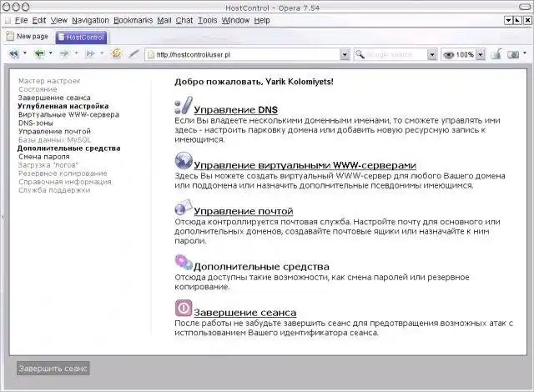Open the Chat menu

184,20
